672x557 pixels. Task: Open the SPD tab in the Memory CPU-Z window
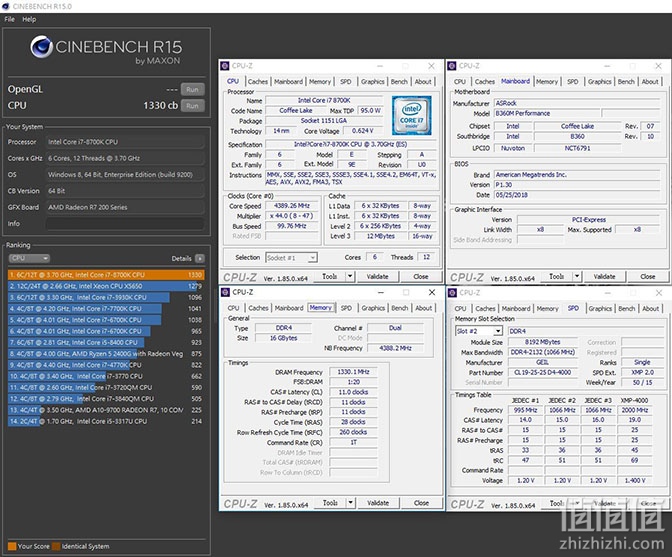click(x=346, y=308)
